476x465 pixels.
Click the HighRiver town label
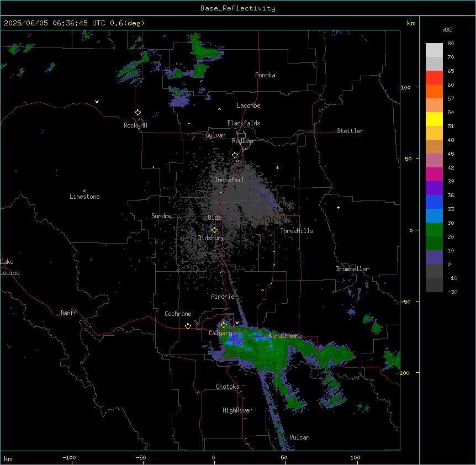pos(237,410)
